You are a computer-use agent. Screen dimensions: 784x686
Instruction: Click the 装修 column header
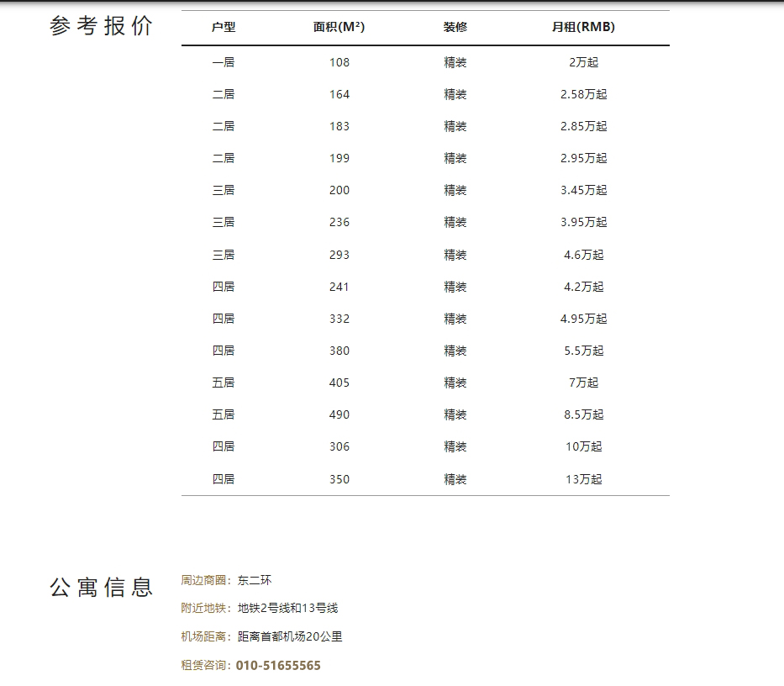coord(455,27)
